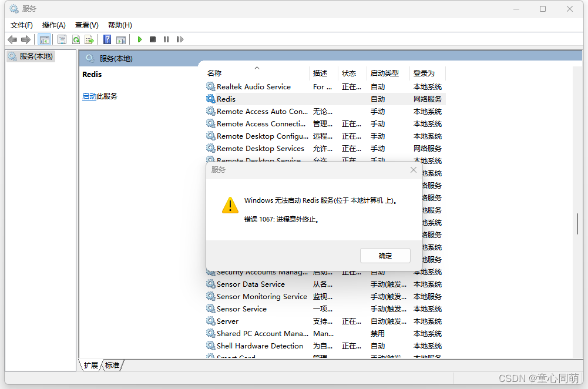This screenshot has width=588, height=389.
Task: Open the Help icon on the toolbar
Action: (106, 39)
